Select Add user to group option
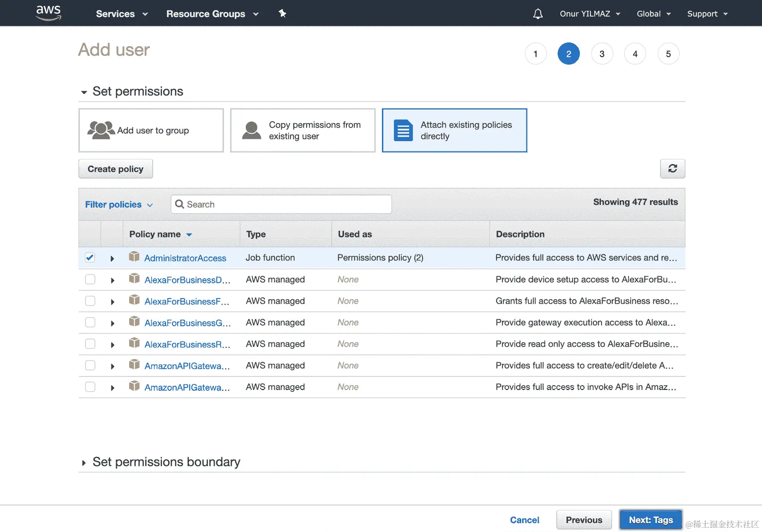762x532 pixels. (x=151, y=130)
